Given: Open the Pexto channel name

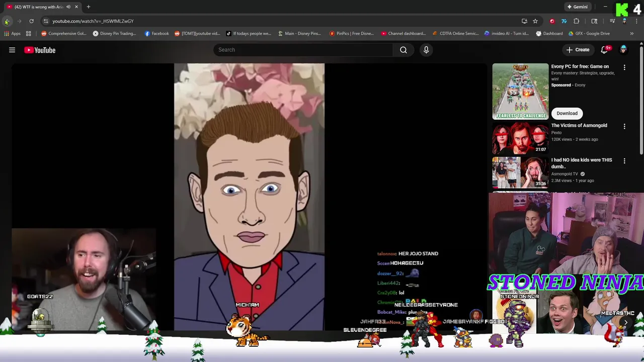Looking at the screenshot, I should pyautogui.click(x=556, y=133).
